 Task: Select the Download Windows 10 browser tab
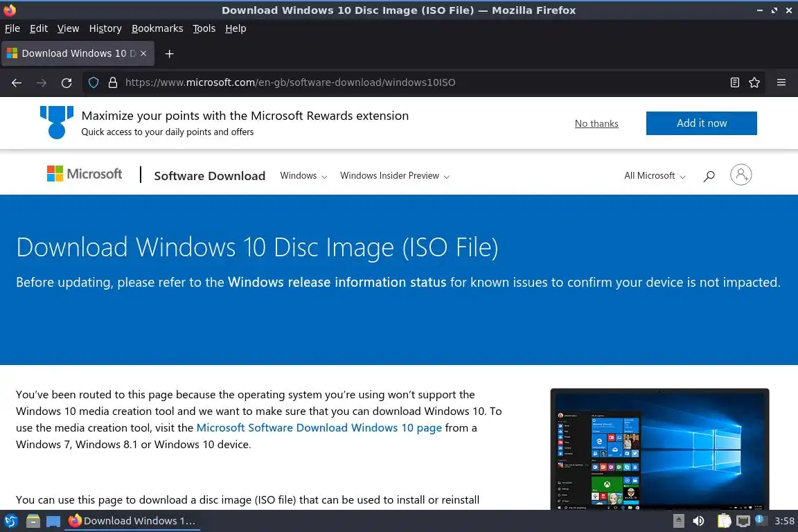pos(78,53)
